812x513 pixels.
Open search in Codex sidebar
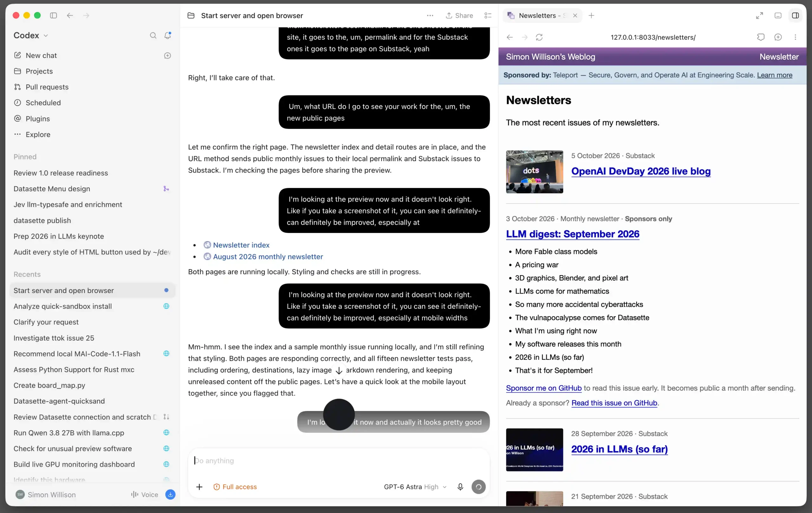pyautogui.click(x=153, y=36)
